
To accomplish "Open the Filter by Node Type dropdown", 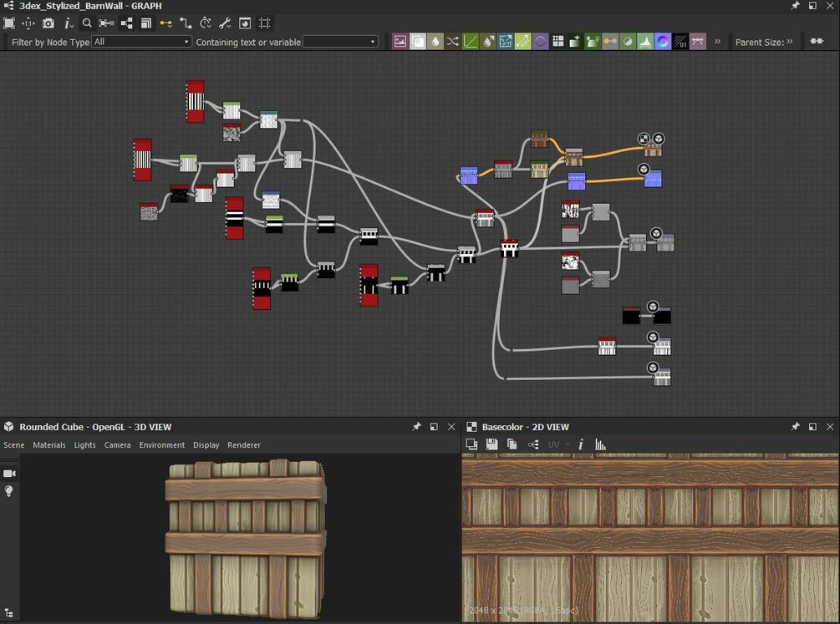I will tap(142, 42).
